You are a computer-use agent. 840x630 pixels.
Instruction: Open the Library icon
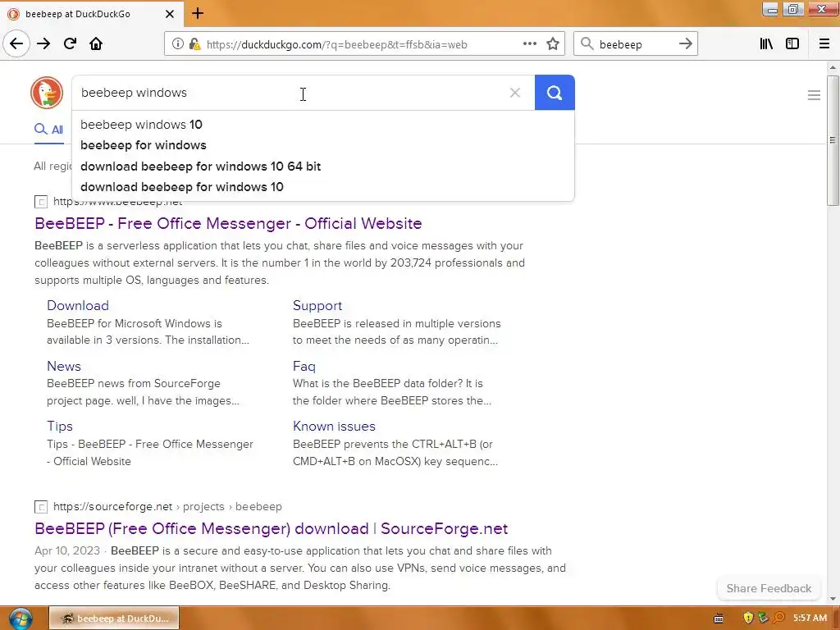766,44
